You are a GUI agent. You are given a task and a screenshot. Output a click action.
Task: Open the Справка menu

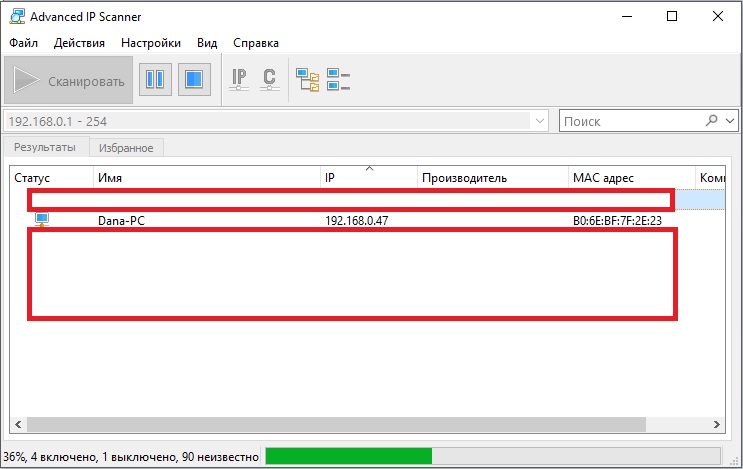tap(256, 43)
